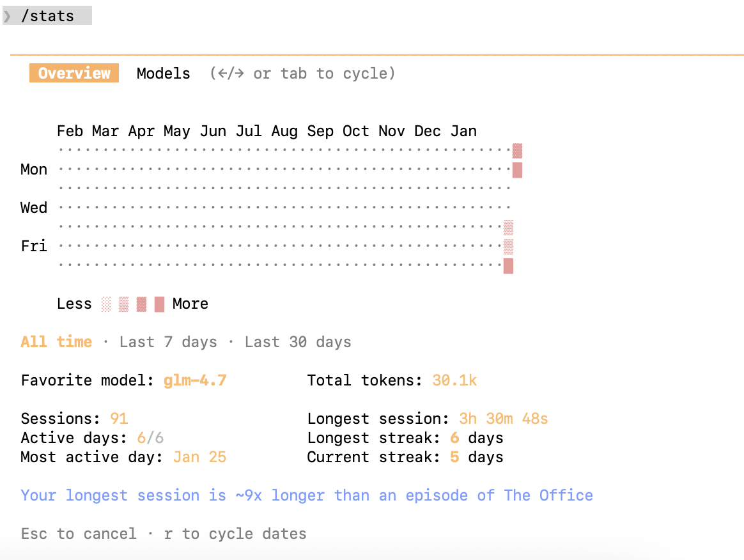The image size is (744, 560).
Task: Click the Esc to cancel hint
Action: (x=79, y=534)
